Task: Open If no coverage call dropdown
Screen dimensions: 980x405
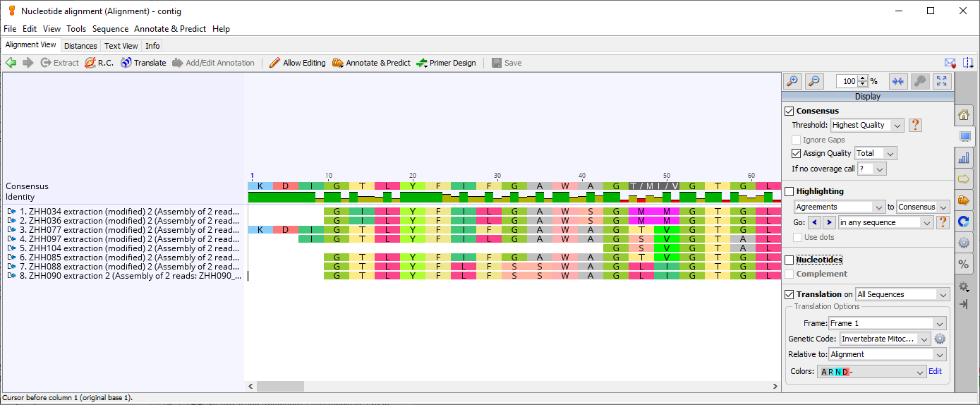Action: click(x=871, y=169)
